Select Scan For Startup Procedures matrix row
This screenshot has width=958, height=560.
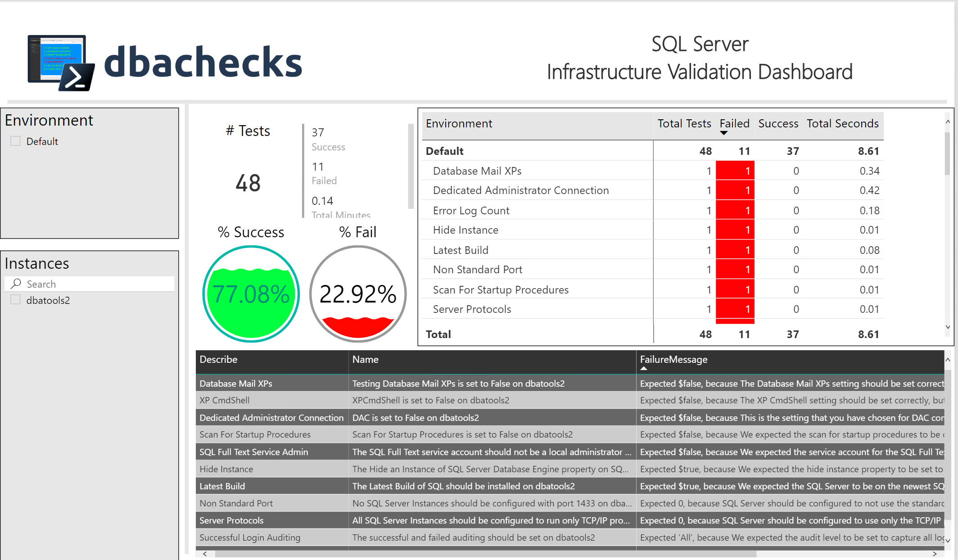tap(652, 289)
